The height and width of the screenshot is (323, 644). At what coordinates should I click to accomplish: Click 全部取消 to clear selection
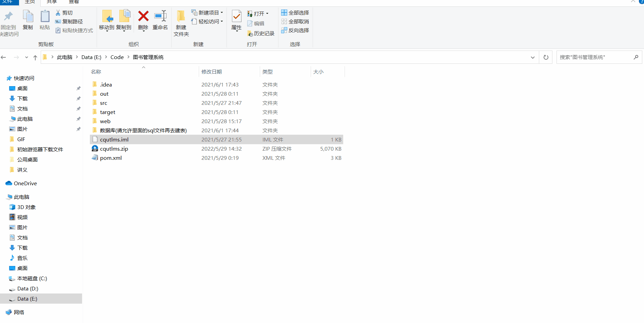[x=294, y=21]
